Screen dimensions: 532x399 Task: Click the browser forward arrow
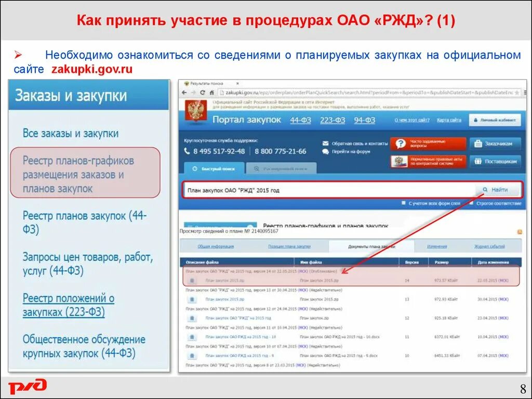coord(193,92)
